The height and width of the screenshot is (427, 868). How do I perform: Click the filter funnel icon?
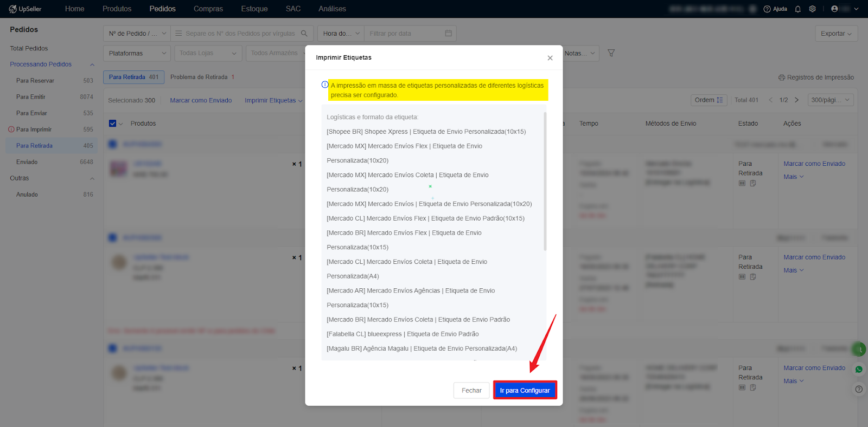[x=611, y=53]
